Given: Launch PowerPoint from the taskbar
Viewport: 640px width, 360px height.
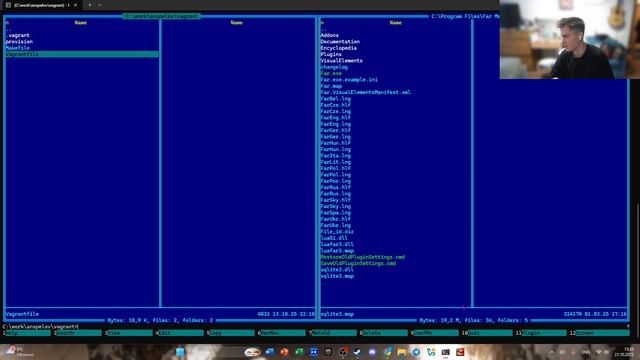Looking at the screenshot, I should 284,352.
